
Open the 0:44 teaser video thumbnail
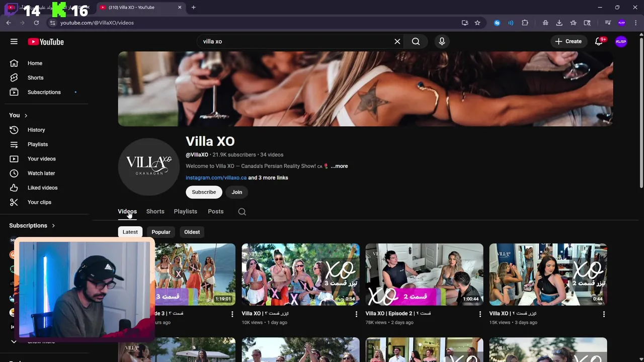[x=548, y=275]
